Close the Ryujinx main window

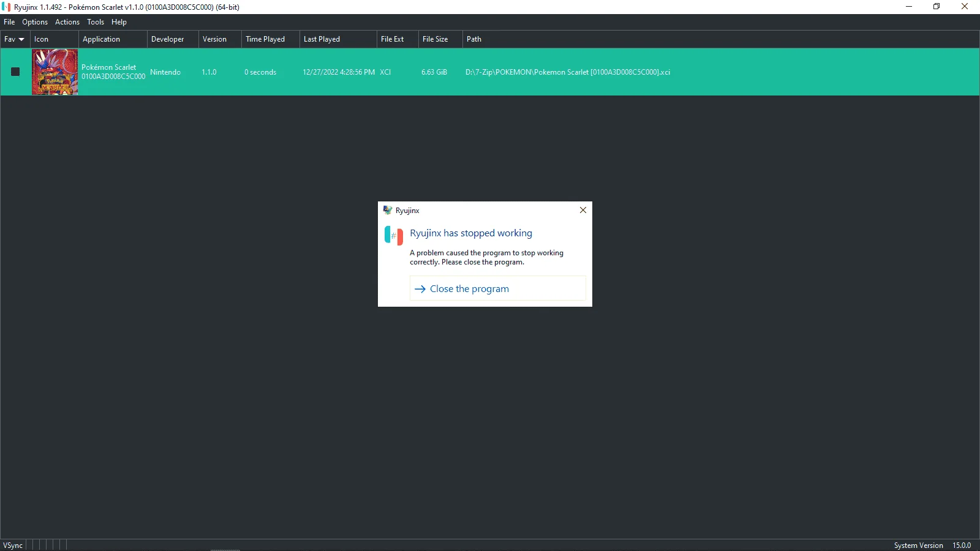pyautogui.click(x=965, y=7)
